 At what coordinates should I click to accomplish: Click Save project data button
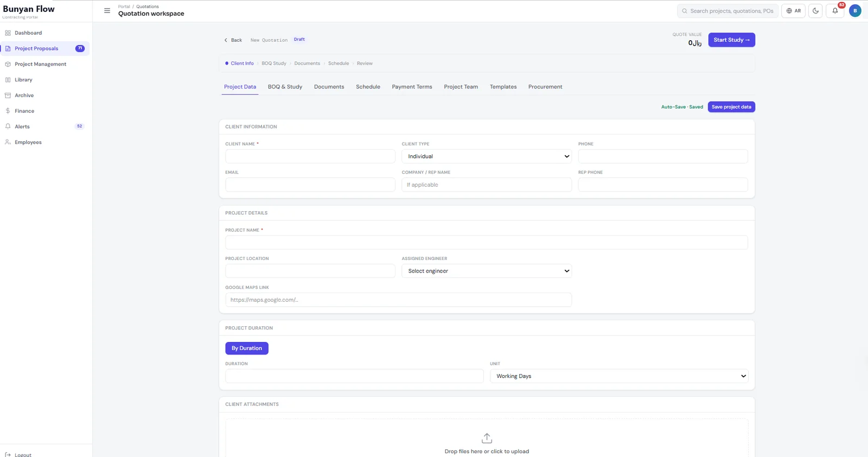[x=731, y=107]
